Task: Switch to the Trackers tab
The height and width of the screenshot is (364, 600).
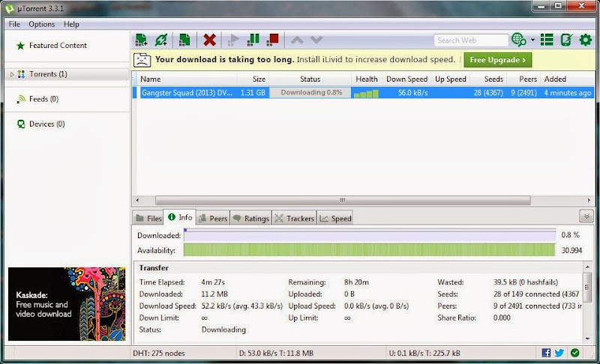Action: coord(295,218)
